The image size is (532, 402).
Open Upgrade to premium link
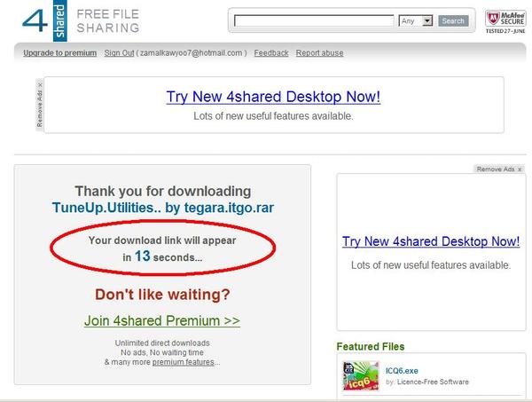(59, 53)
